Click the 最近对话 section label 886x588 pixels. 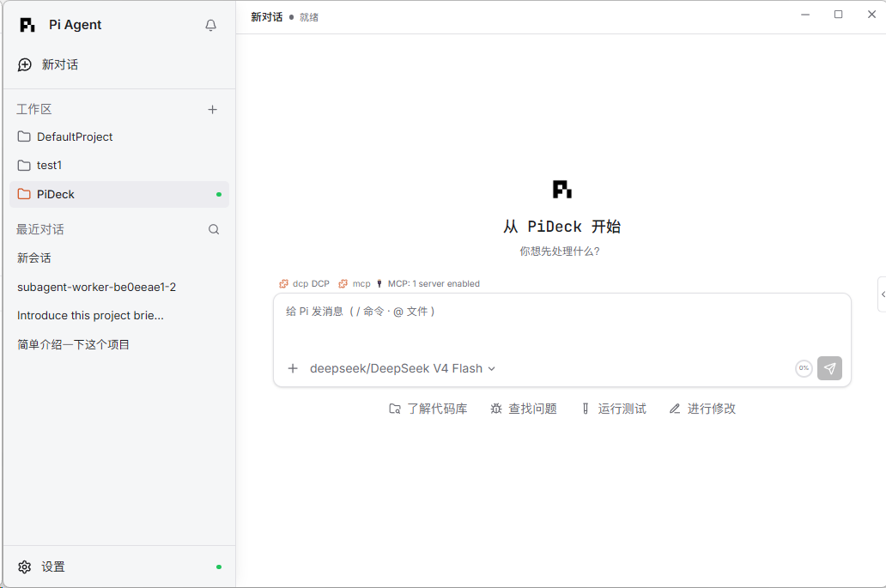tap(40, 229)
